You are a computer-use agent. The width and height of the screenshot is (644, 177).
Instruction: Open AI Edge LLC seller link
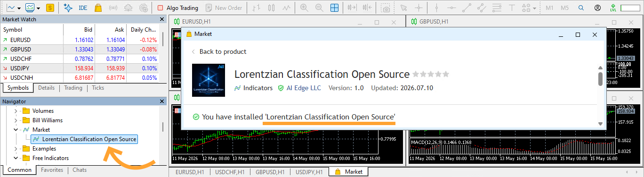[x=304, y=88]
